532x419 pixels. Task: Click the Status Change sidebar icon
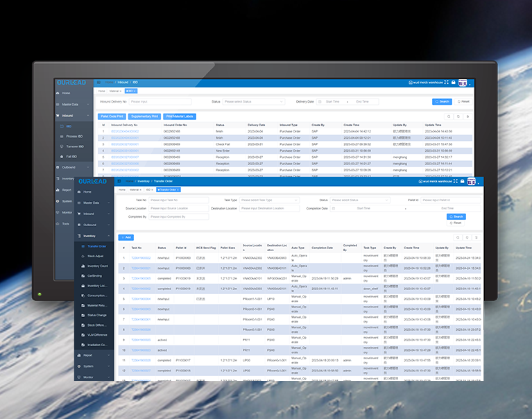click(83, 315)
